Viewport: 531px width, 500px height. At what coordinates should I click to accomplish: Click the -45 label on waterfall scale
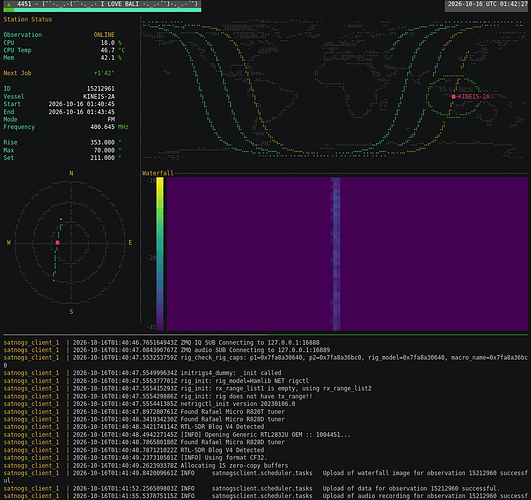152,327
